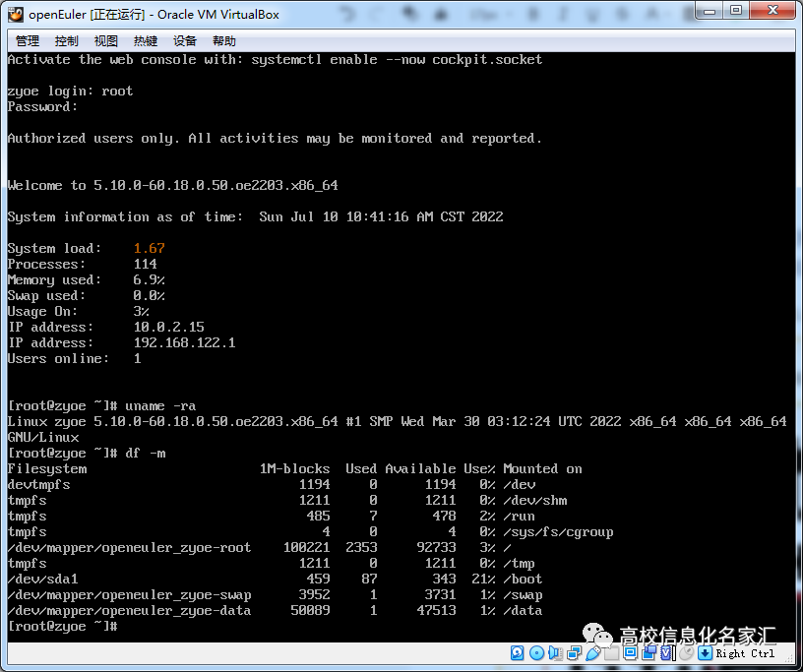803x672 pixels.
Task: Open the 设备 menu
Action: coord(183,40)
